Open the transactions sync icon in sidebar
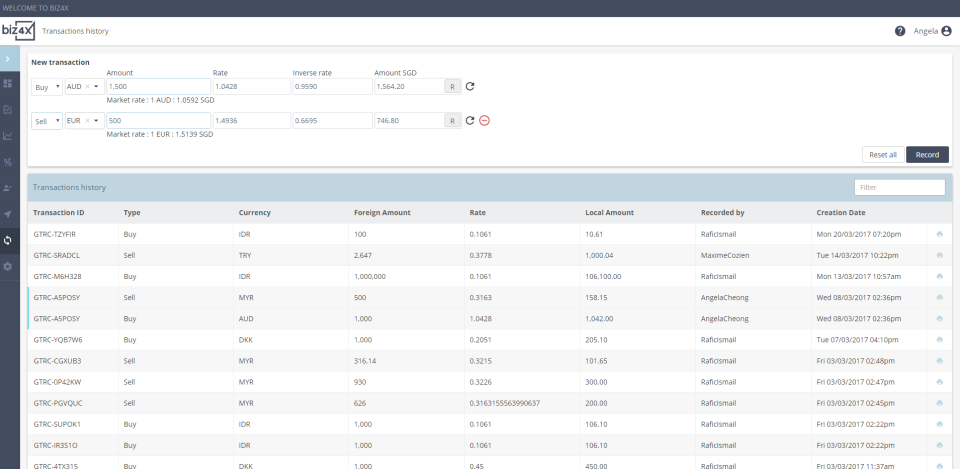 coord(8,240)
